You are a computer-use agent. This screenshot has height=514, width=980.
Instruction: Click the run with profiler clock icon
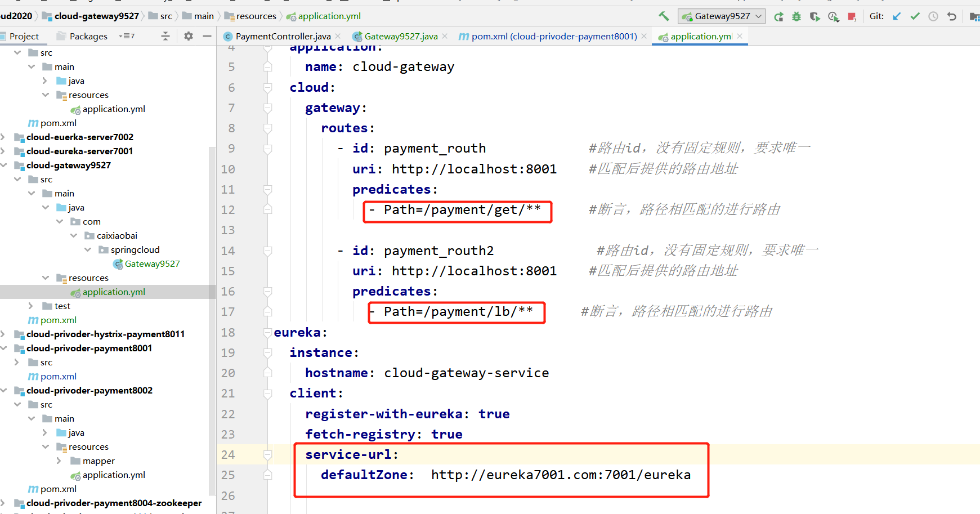coord(834,16)
